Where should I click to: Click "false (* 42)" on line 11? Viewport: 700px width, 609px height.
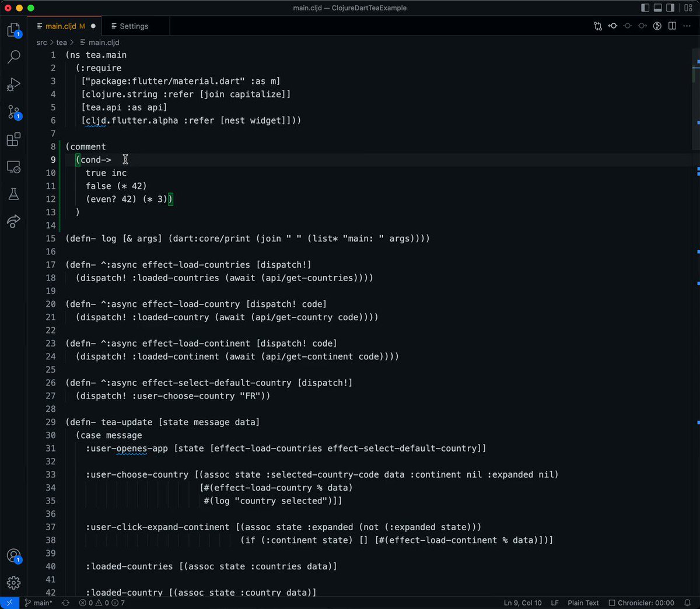116,186
